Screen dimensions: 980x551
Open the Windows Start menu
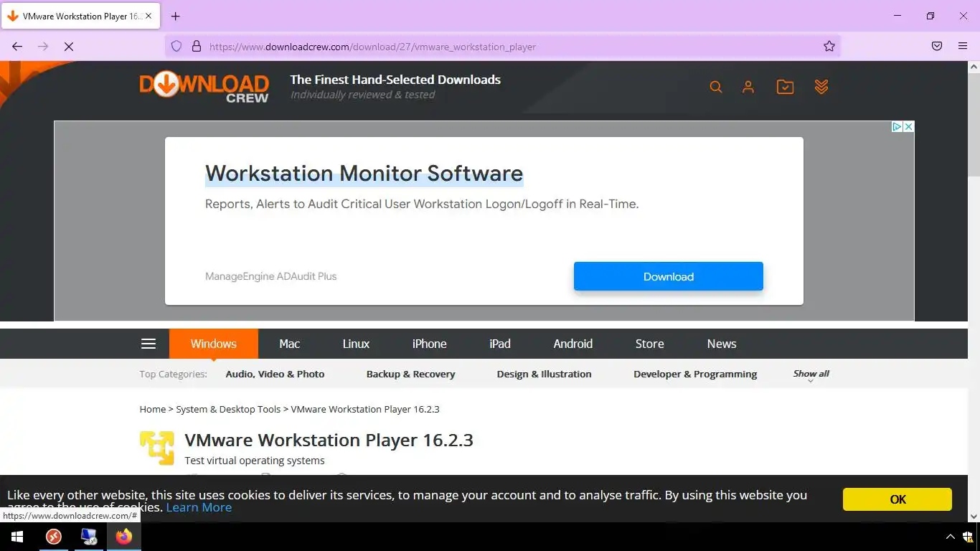17,537
